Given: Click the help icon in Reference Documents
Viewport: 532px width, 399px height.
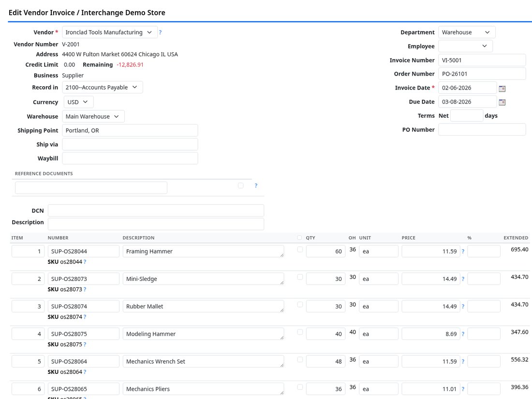Looking at the screenshot, I should 256,185.
